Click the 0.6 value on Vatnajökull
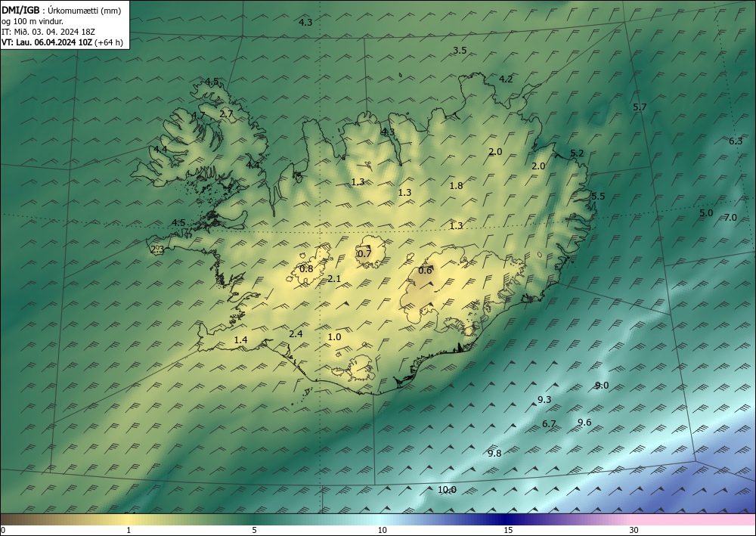Screen dimensions: 756x536 coord(425,271)
